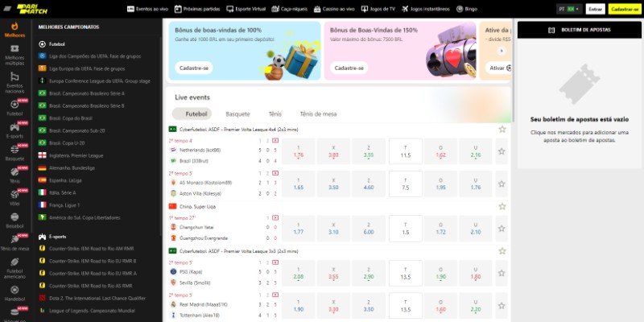Advance banner carousel with arrow

(501, 51)
